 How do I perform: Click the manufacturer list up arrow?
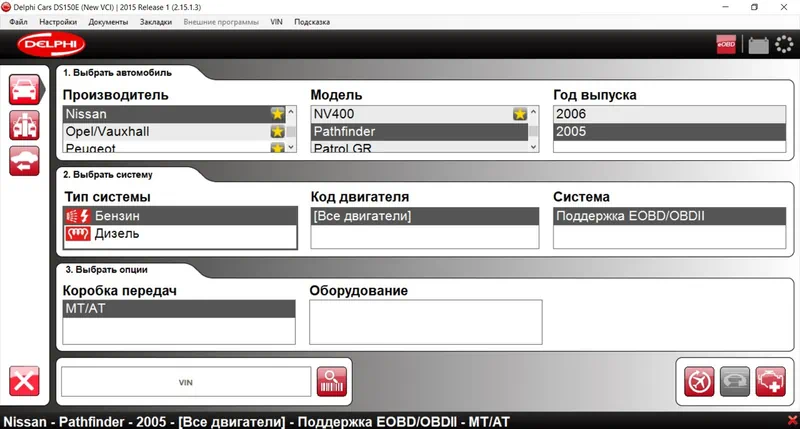point(291,112)
